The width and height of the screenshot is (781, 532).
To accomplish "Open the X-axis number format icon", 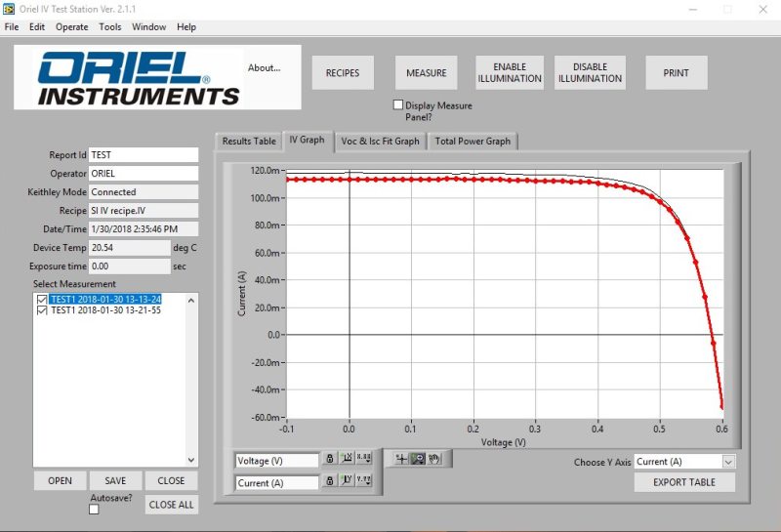I will (x=363, y=459).
